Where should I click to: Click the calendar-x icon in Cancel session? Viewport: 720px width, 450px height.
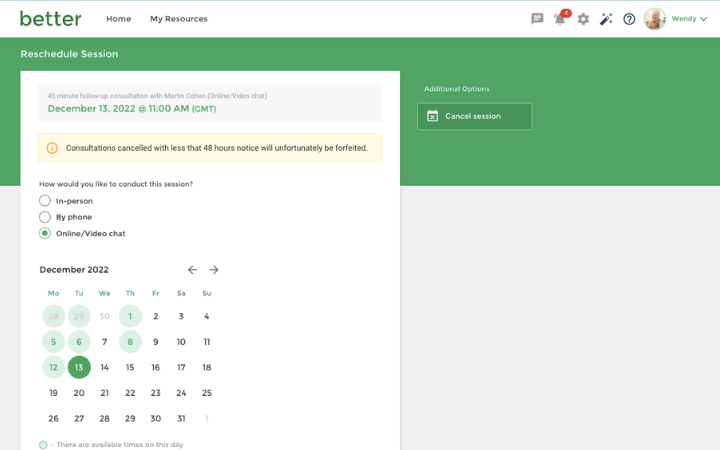coord(432,116)
